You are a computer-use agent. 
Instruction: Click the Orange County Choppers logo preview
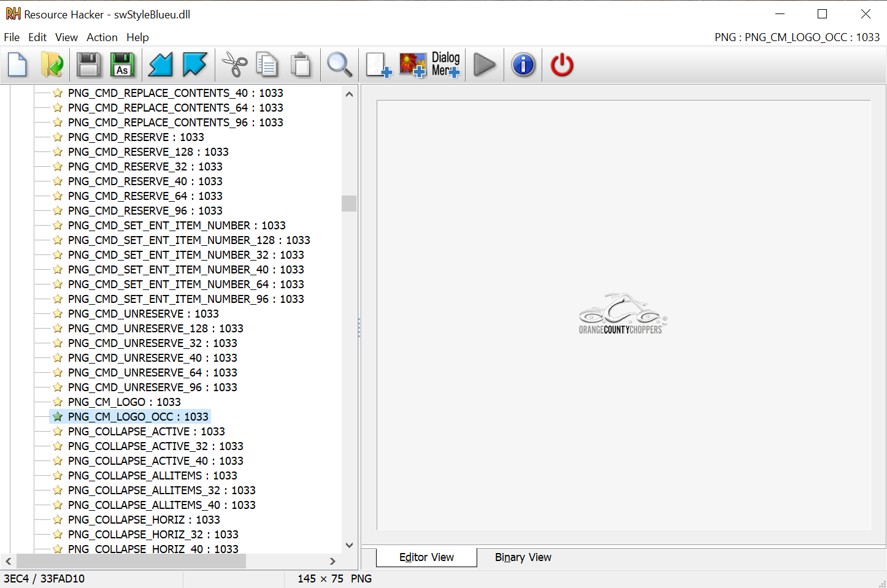pyautogui.click(x=623, y=313)
